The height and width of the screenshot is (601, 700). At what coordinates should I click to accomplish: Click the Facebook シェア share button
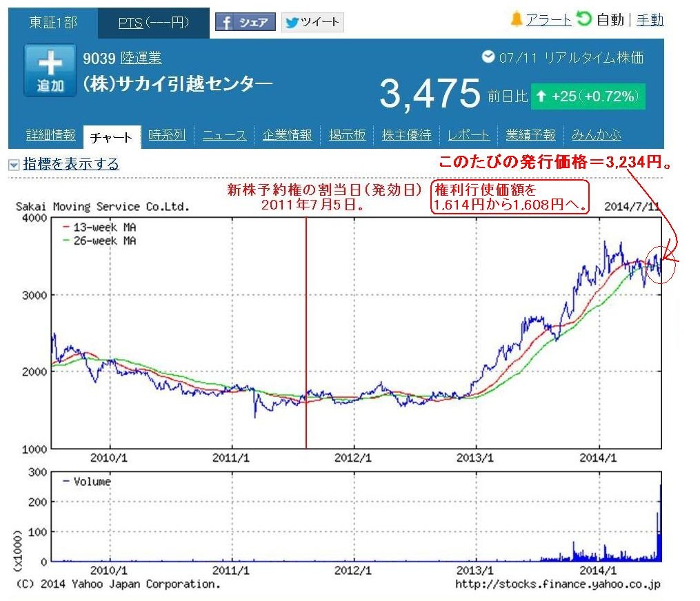tap(245, 22)
